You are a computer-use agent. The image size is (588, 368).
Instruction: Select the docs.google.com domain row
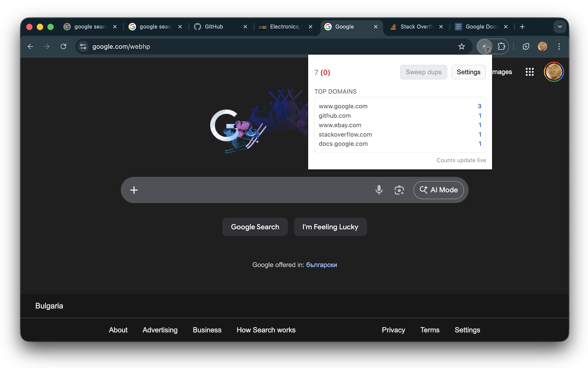(x=400, y=144)
